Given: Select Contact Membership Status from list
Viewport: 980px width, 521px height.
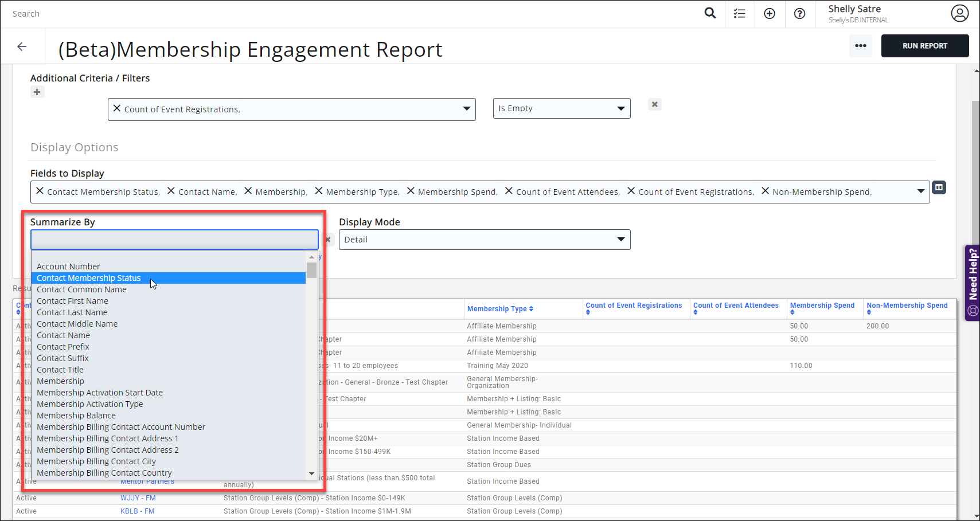Looking at the screenshot, I should [89, 278].
